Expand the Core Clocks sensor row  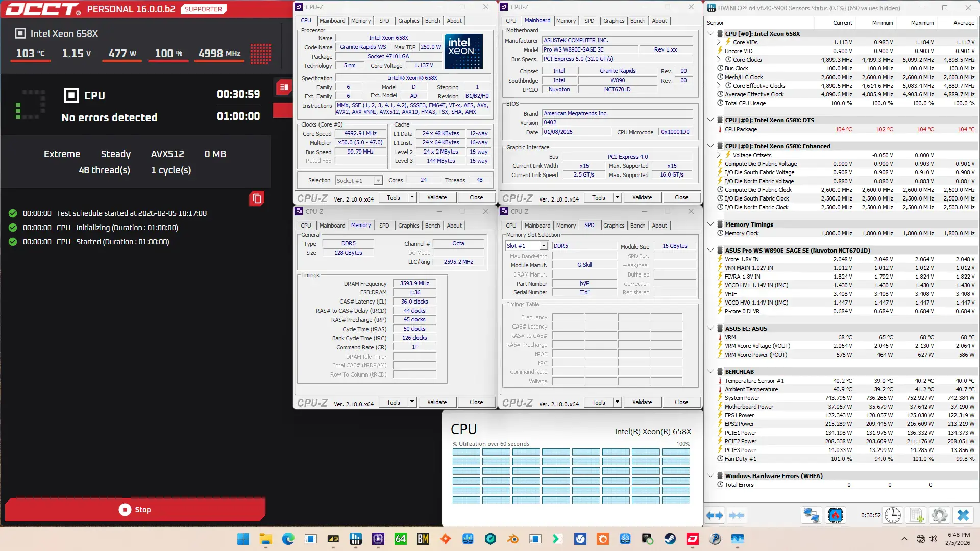[719, 60]
